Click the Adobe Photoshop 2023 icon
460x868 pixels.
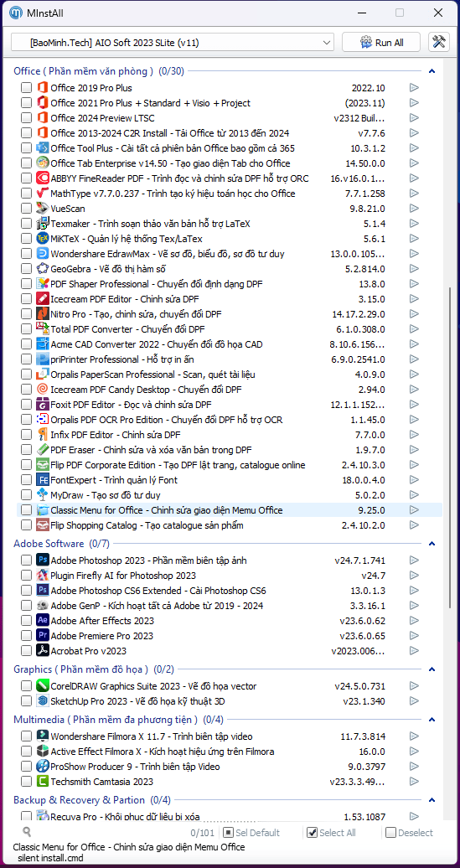pos(43,561)
